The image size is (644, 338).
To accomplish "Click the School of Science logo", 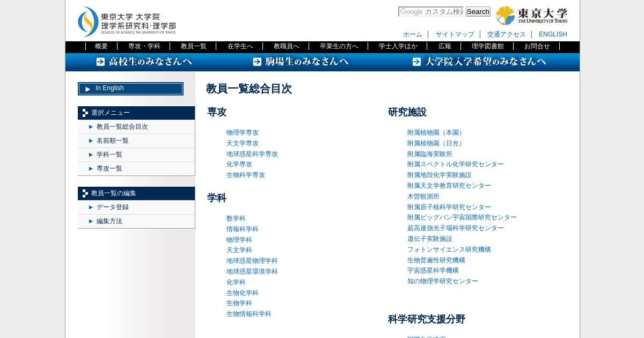I will [x=127, y=21].
